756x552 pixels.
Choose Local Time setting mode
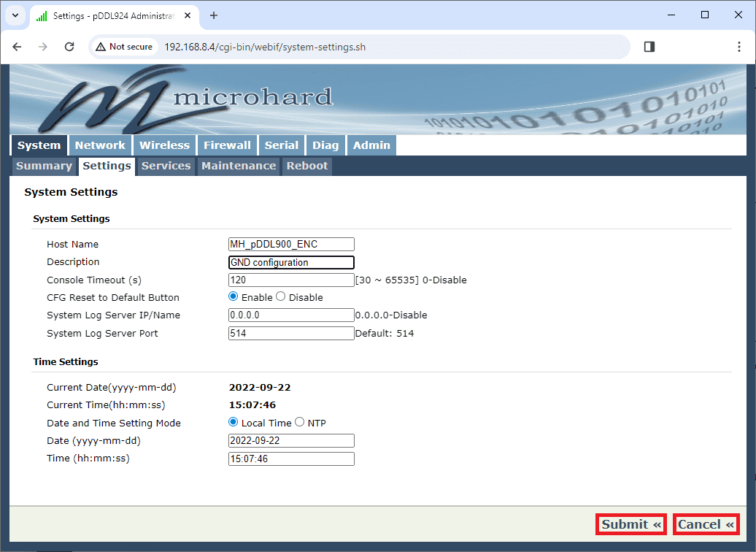point(234,423)
